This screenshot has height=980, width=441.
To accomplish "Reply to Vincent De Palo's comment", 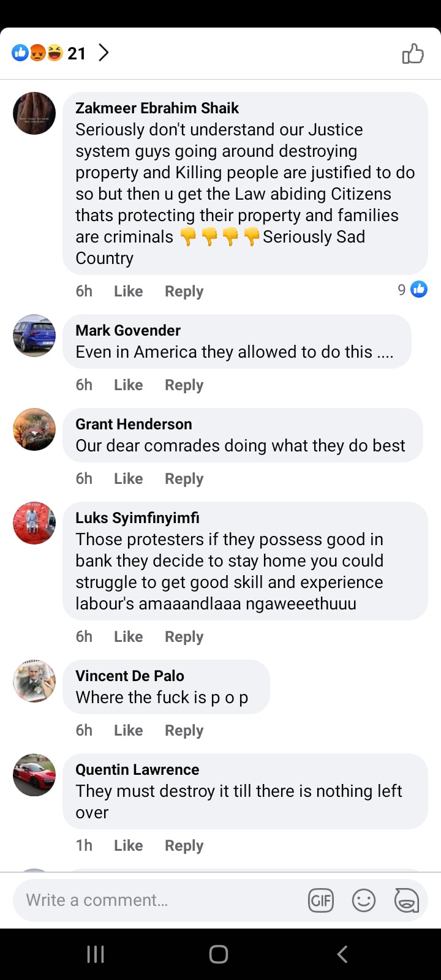I will tap(184, 730).
